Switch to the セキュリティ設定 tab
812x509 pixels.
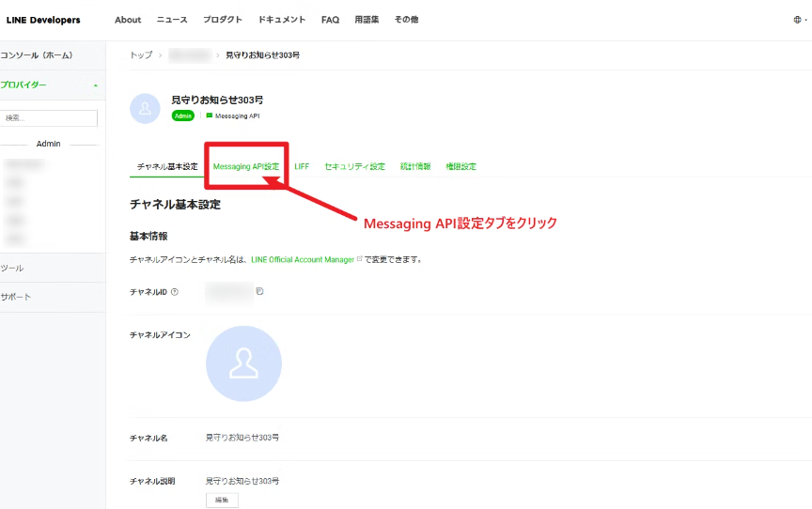(354, 166)
